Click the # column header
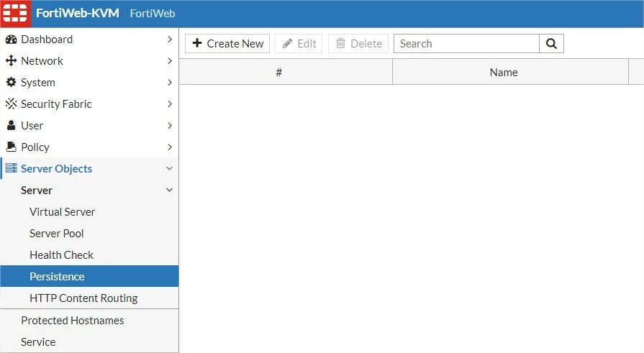The width and height of the screenshot is (644, 353). coord(286,72)
